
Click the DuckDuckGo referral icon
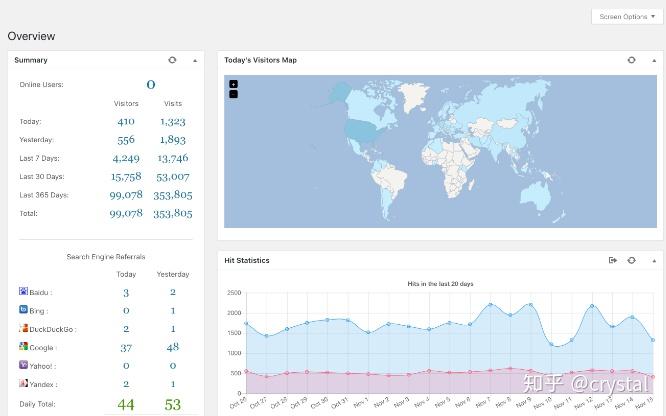coord(23,328)
